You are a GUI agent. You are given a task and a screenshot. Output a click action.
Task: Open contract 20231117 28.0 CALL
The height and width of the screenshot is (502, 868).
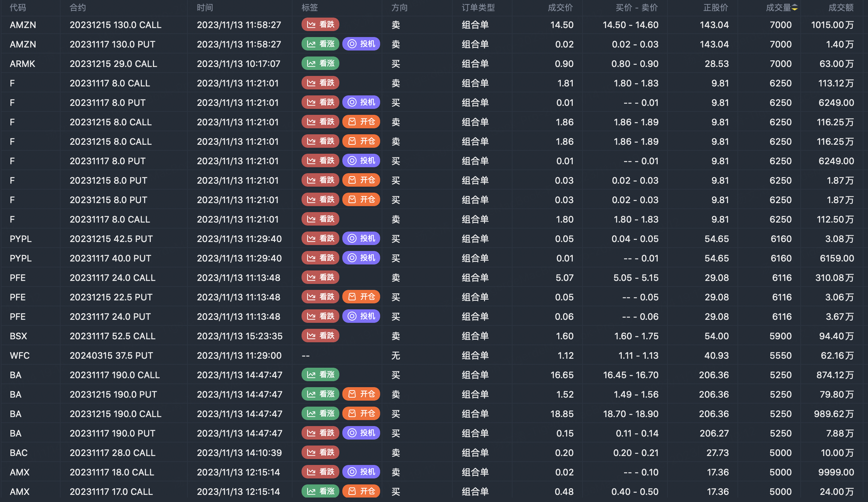click(113, 453)
